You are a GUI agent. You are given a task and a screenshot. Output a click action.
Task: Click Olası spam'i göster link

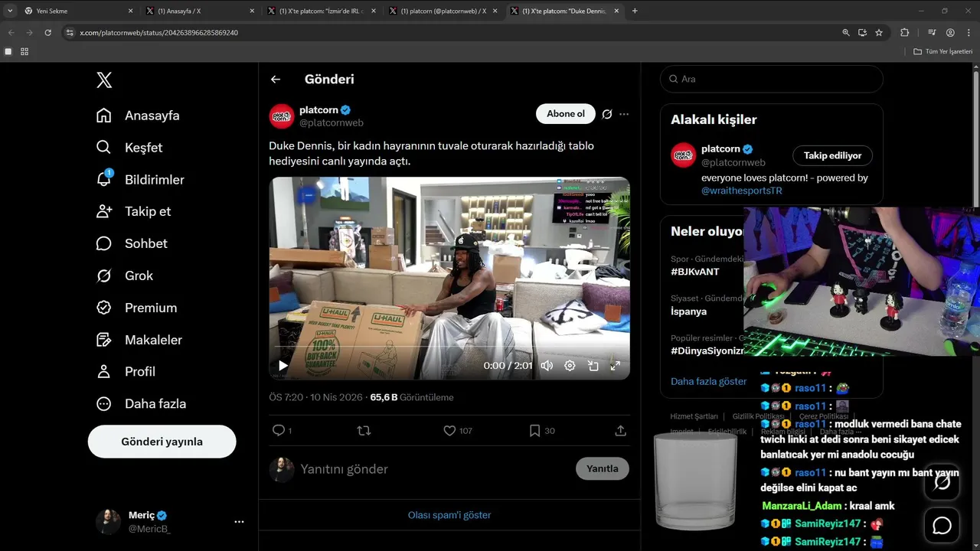449,515
